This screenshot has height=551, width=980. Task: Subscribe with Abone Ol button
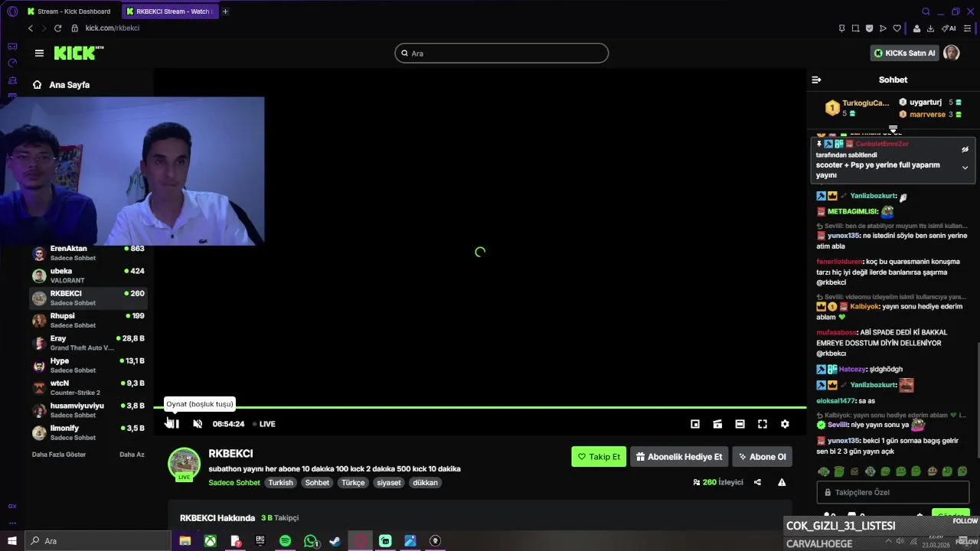762,457
